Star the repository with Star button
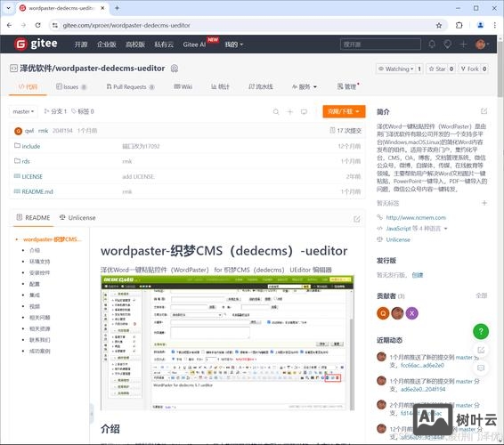This screenshot has height=445, width=504. pyautogui.click(x=437, y=69)
